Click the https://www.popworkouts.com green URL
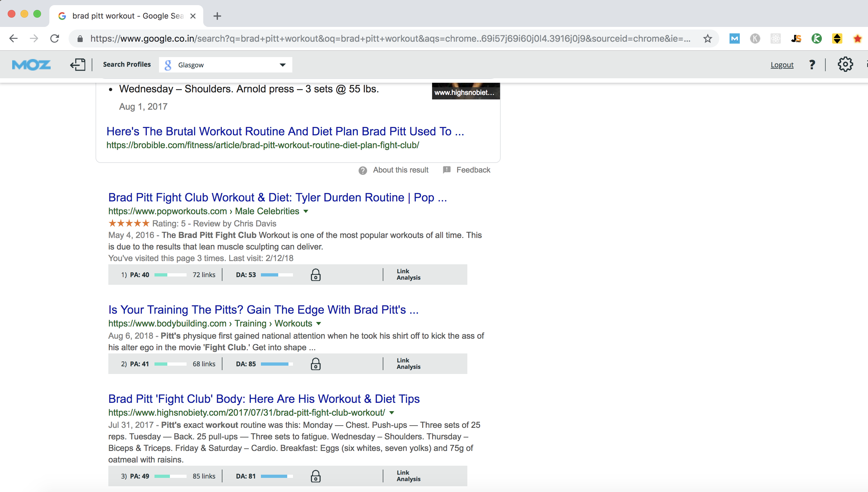This screenshot has height=492, width=868. [167, 211]
